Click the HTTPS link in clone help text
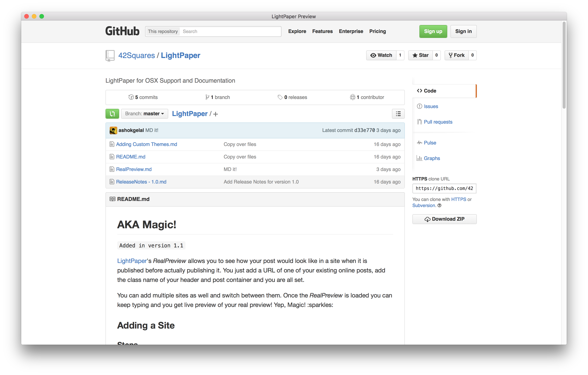The height and width of the screenshot is (375, 588). [459, 199]
